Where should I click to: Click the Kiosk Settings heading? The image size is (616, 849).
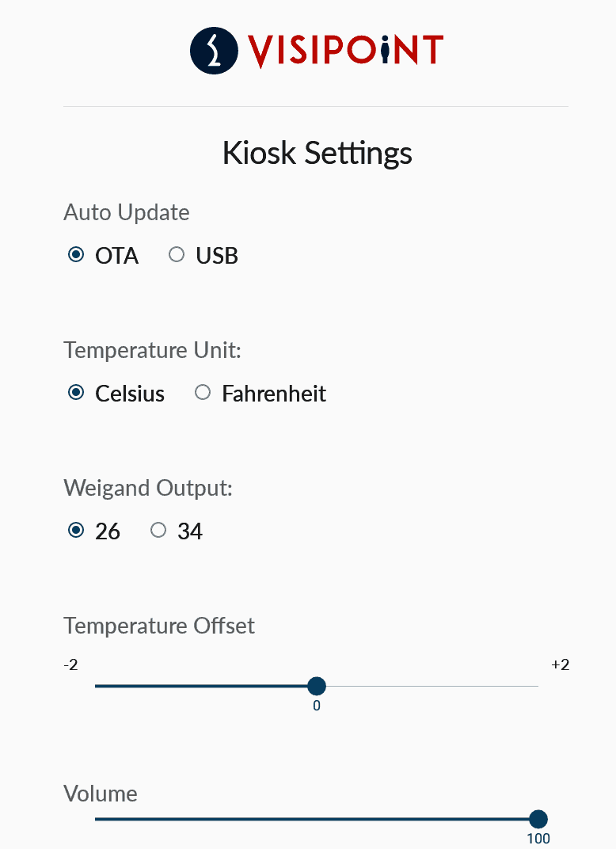tap(317, 153)
